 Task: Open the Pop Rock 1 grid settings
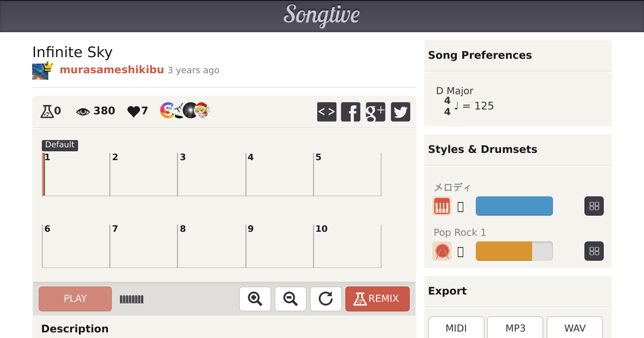click(x=594, y=251)
